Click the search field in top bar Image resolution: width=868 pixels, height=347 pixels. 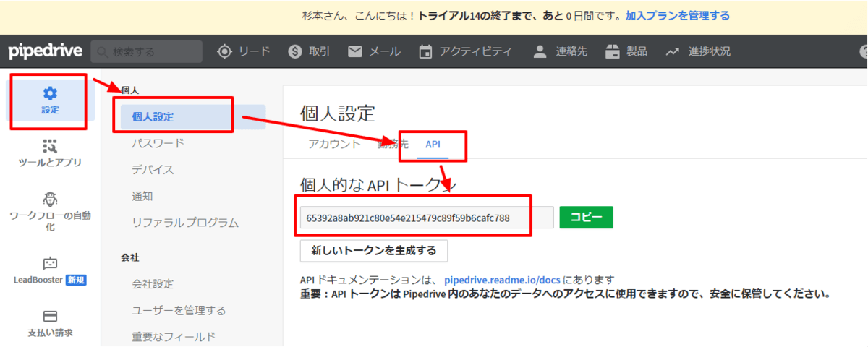point(147,51)
